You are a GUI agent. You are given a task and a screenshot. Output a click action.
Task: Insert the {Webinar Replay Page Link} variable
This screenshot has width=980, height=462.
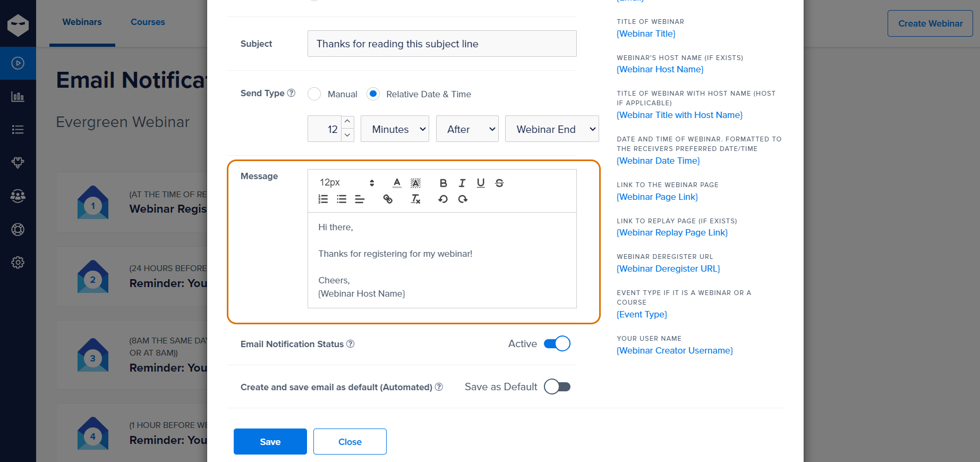(672, 232)
